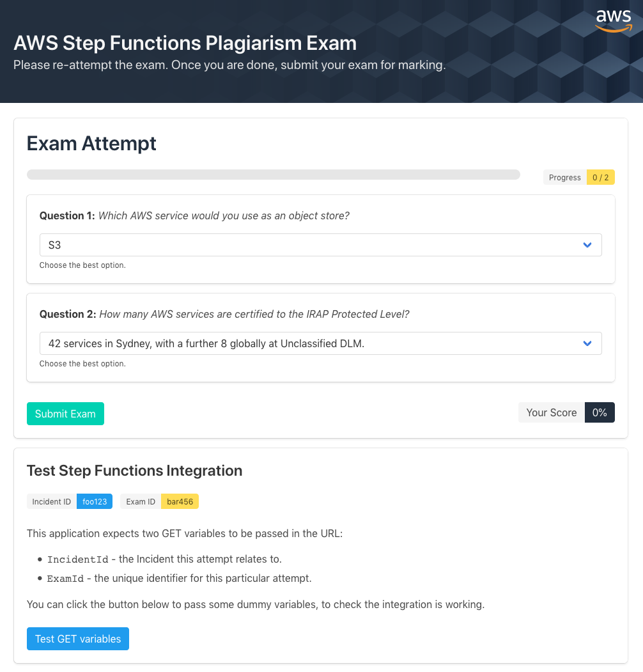The image size is (643, 672).
Task: Click the exam progress bar
Action: [x=274, y=175]
